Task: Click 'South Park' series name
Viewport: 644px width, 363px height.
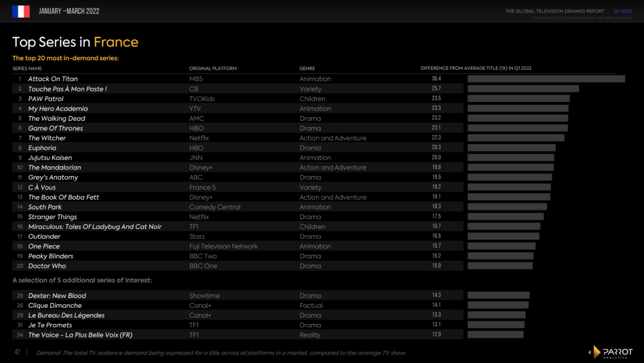Action: (x=45, y=207)
